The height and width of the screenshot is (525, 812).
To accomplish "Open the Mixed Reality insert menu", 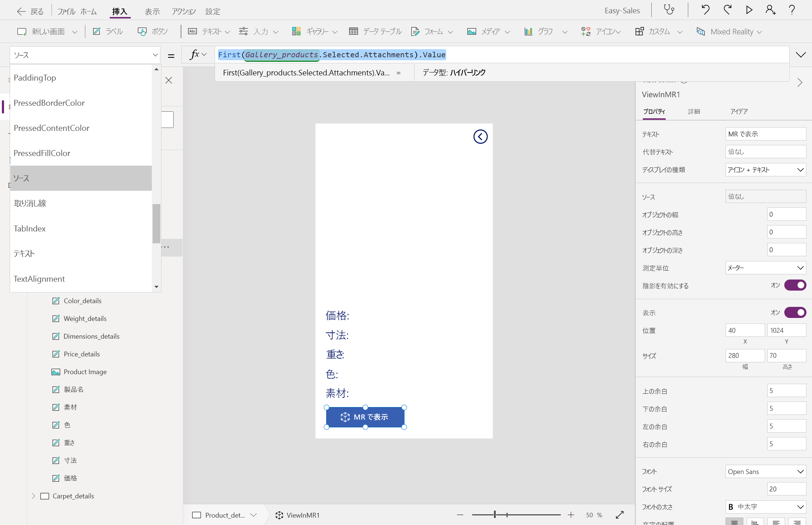I will pos(728,31).
